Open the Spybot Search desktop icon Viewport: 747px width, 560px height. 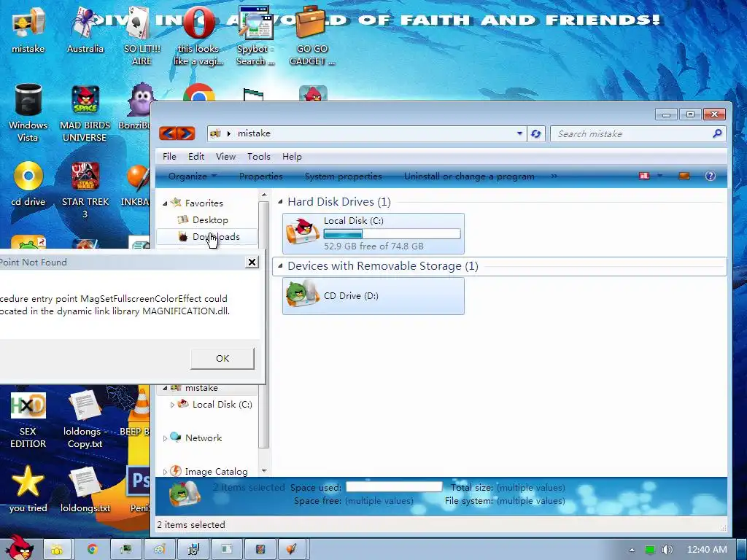pyautogui.click(x=255, y=36)
